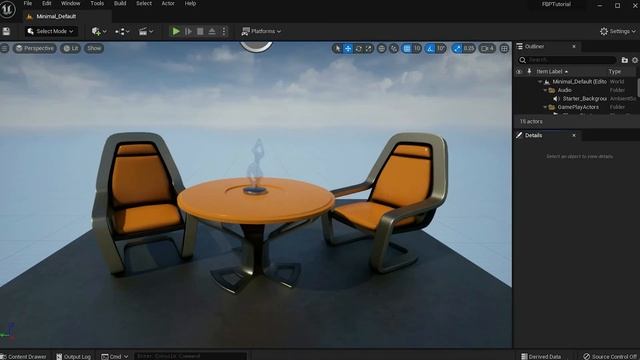Select the translate move tool
The image size is (640, 360).
pyautogui.click(x=348, y=49)
